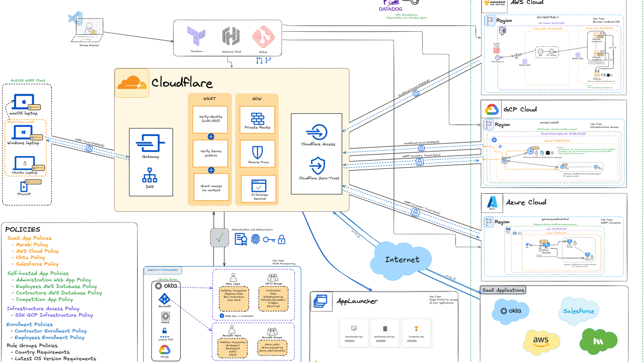Click the plus icon beside Andy New contractor
The image size is (644, 362).
(x=221, y=316)
